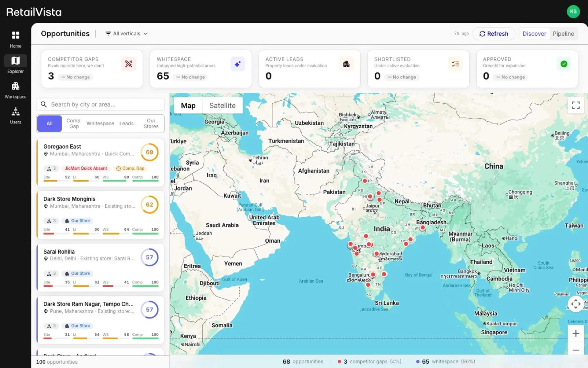Click the Active Leads building icon
This screenshot has width=588, height=368.
tap(346, 64)
